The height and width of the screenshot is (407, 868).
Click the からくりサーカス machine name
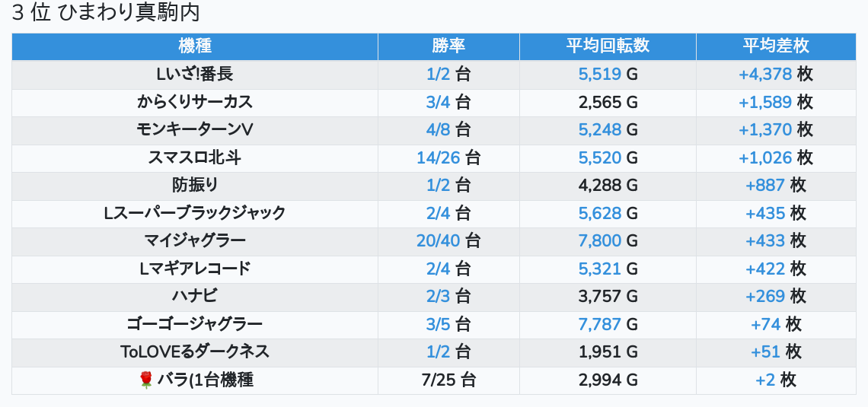(195, 102)
